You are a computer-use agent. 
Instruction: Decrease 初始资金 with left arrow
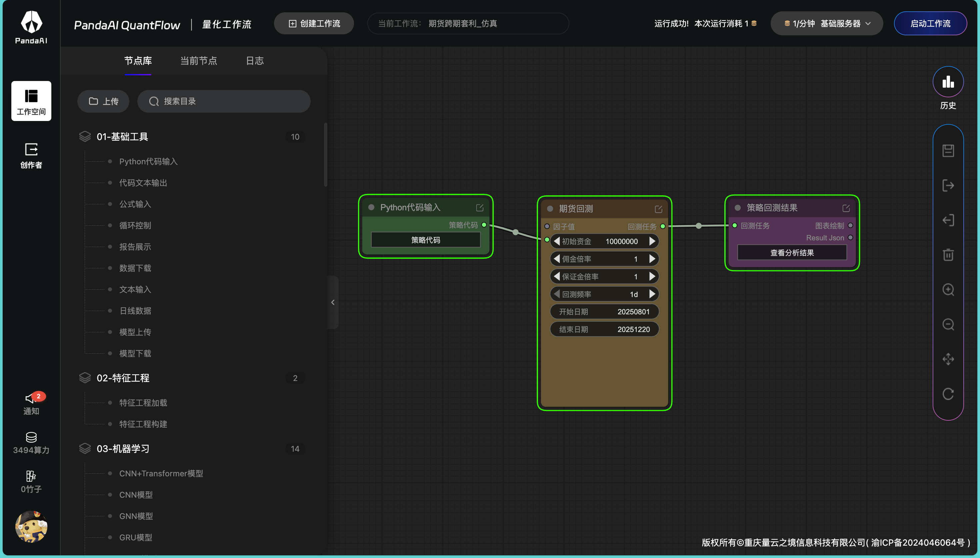[x=557, y=241]
